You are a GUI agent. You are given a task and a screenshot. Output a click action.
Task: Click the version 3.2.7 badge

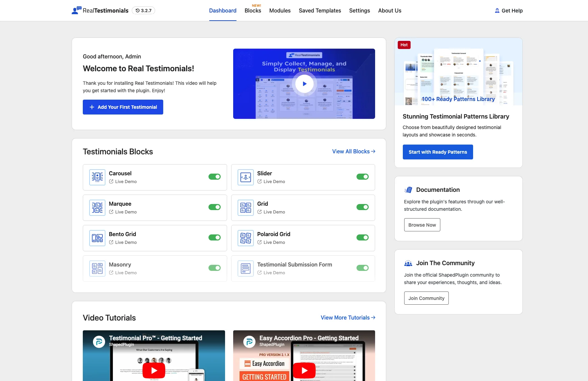[144, 10]
